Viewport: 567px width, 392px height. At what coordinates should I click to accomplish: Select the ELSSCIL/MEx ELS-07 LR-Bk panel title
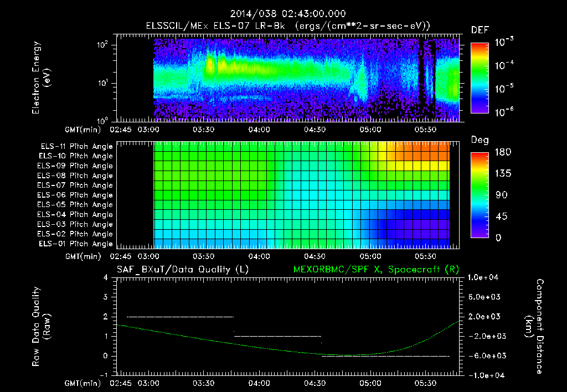288,26
